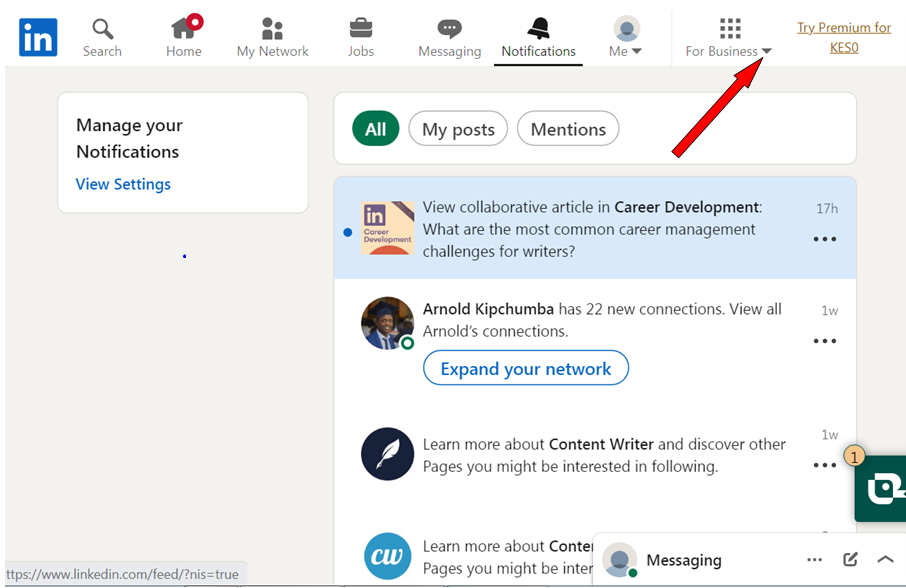Image resolution: width=906 pixels, height=588 pixels.
Task: Open the Career Development notification menu
Action: [x=825, y=238]
